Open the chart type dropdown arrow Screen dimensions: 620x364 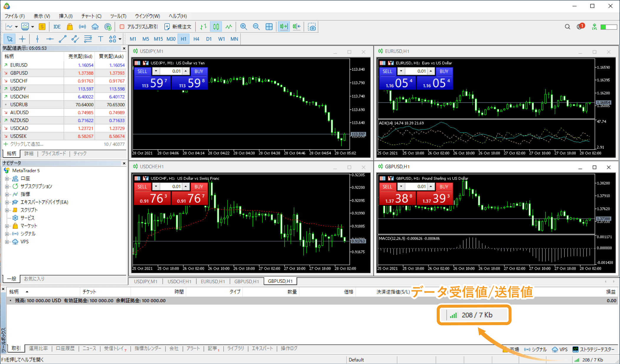pos(16,27)
